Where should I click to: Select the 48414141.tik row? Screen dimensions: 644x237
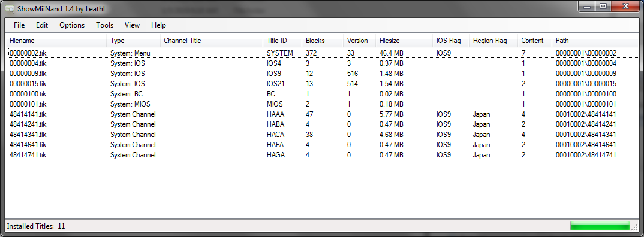click(x=323, y=114)
